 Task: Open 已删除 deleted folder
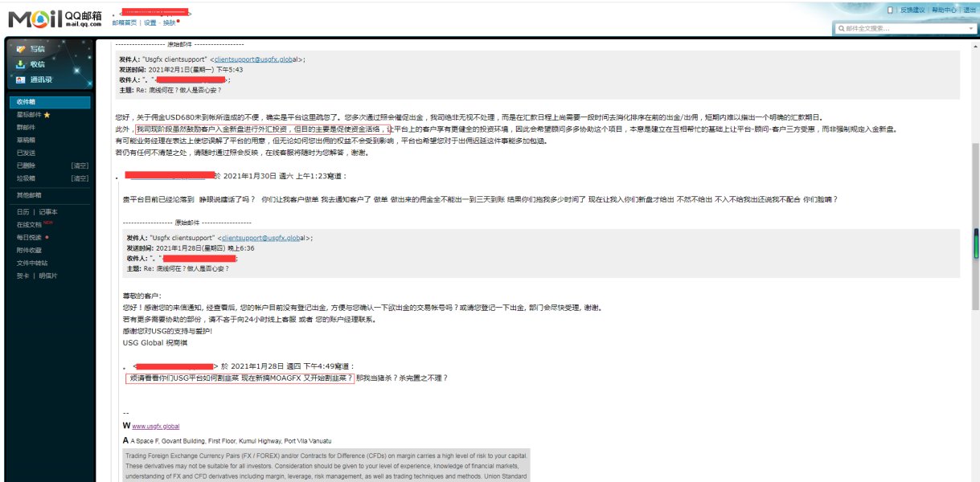(x=27, y=165)
